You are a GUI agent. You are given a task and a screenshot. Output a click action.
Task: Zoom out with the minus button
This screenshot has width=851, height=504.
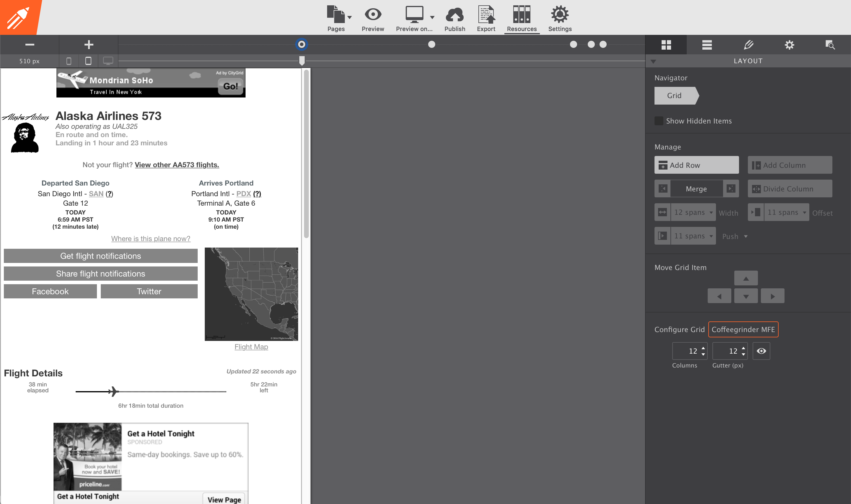(30, 45)
